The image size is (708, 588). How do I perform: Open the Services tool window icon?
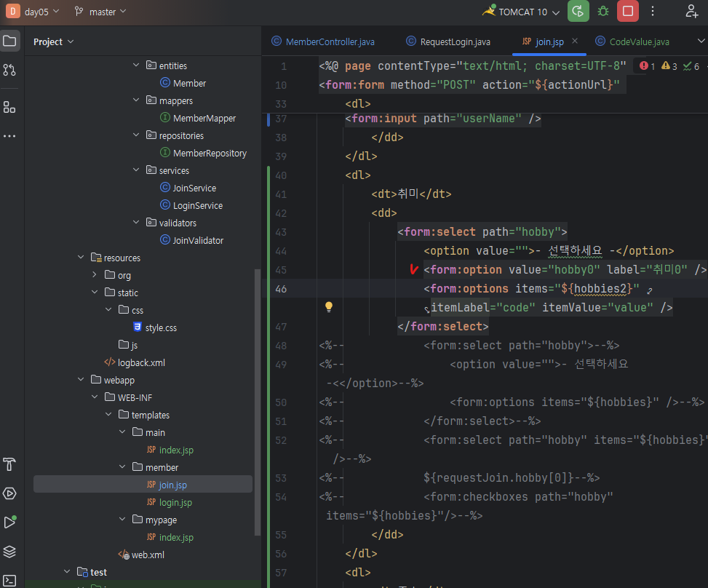coord(9,493)
